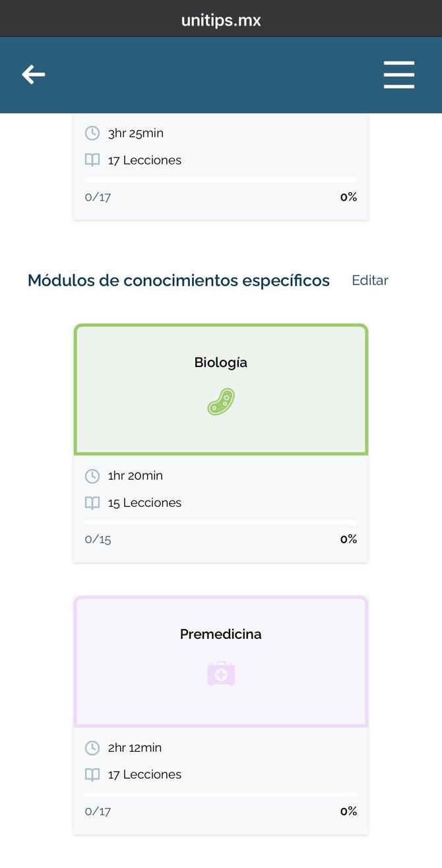Click the Módulos de conocimientos específicos heading
Viewport: 442px width, 868px height.
click(179, 281)
